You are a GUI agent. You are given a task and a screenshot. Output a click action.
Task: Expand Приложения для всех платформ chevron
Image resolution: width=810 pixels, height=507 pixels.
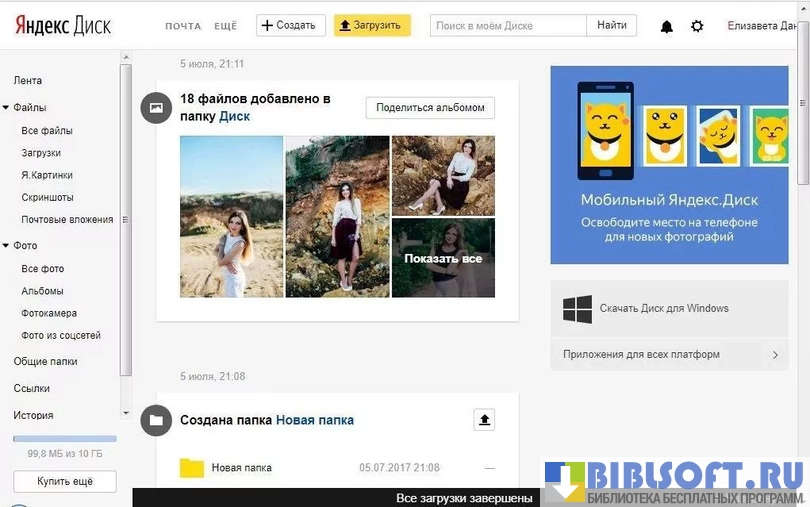(x=775, y=354)
